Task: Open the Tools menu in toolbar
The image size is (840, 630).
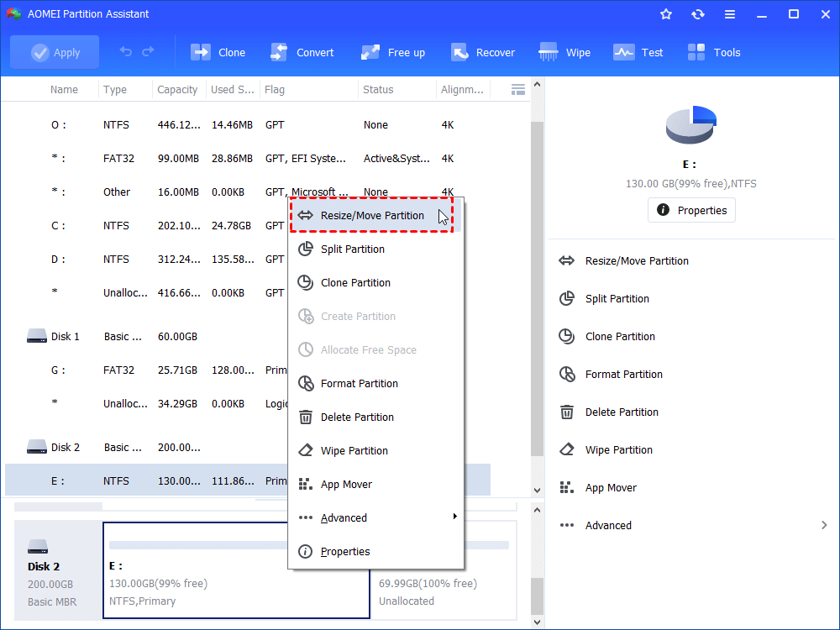Action: tap(713, 52)
